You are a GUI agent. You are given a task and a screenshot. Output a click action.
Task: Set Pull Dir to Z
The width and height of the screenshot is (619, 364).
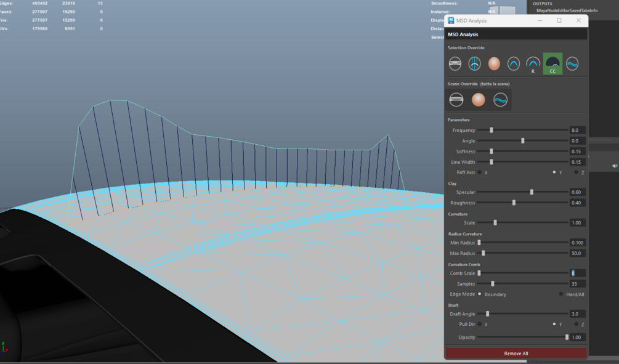(x=577, y=324)
